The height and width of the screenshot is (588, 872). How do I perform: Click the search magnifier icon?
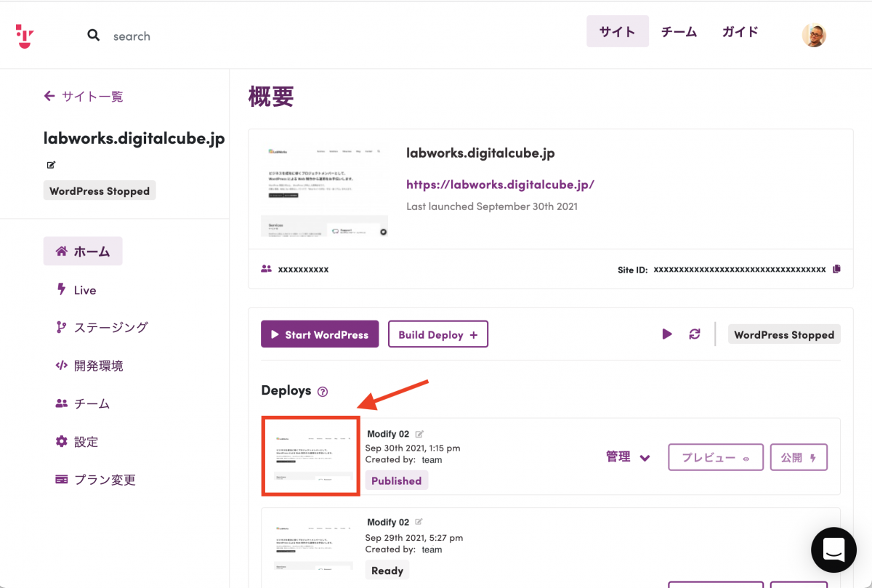[x=93, y=35]
